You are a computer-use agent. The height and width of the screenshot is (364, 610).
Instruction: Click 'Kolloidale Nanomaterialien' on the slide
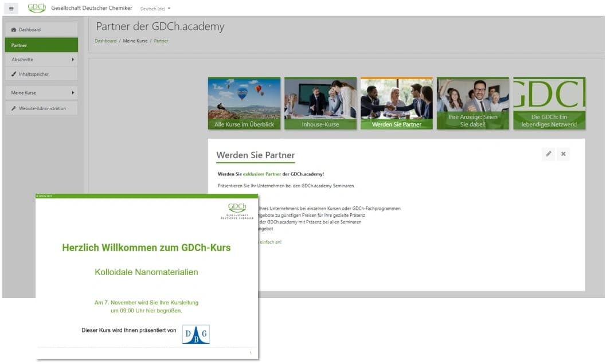[x=146, y=272]
